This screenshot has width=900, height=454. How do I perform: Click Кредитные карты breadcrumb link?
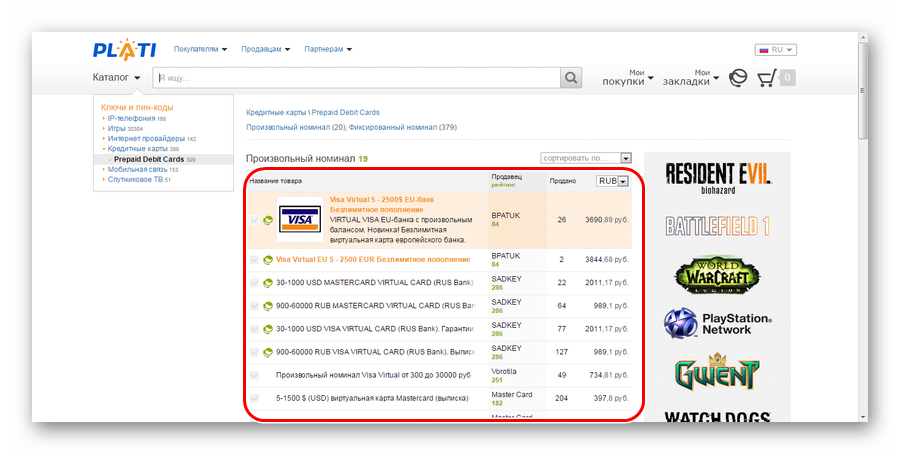tap(276, 112)
